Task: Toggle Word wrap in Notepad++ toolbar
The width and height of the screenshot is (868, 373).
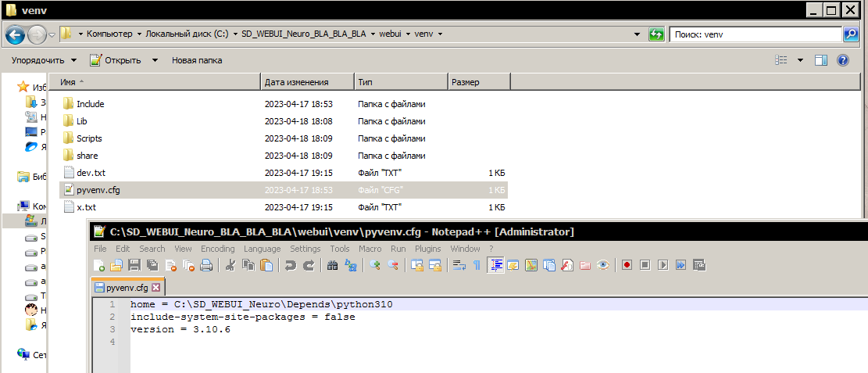Action: [x=459, y=265]
